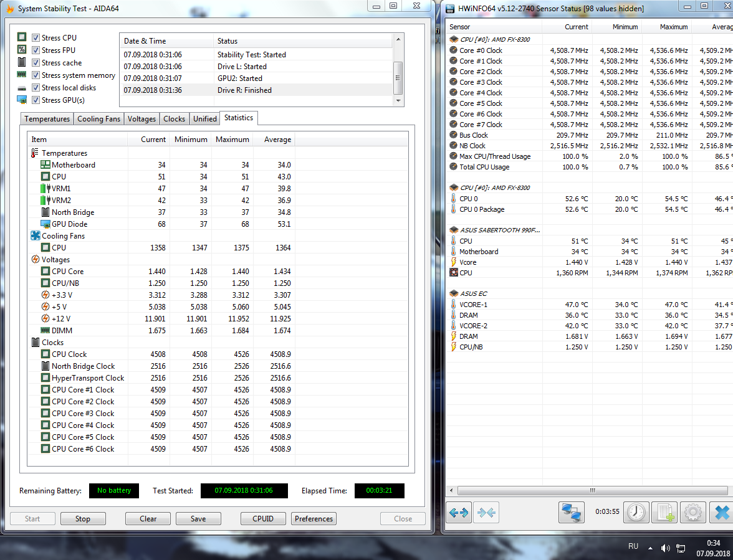
Task: Click HWiNFO blue X close sensors icon
Action: (x=721, y=513)
